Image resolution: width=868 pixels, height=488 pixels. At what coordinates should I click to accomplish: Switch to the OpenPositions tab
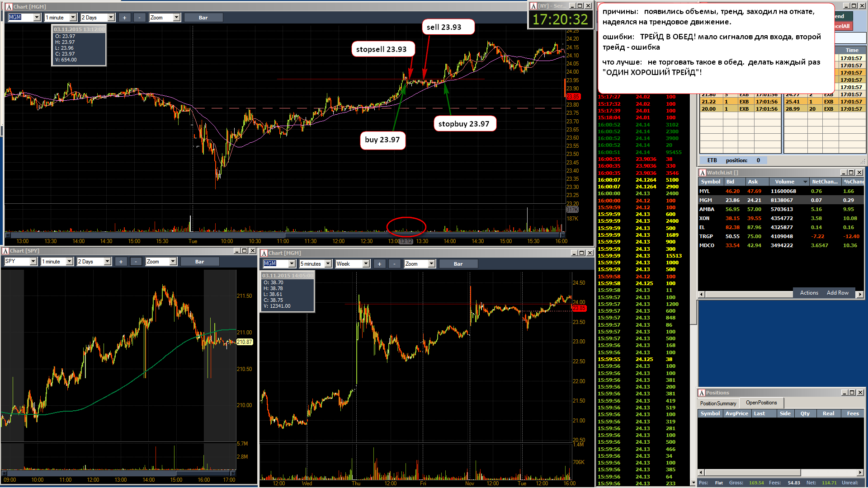(x=761, y=403)
